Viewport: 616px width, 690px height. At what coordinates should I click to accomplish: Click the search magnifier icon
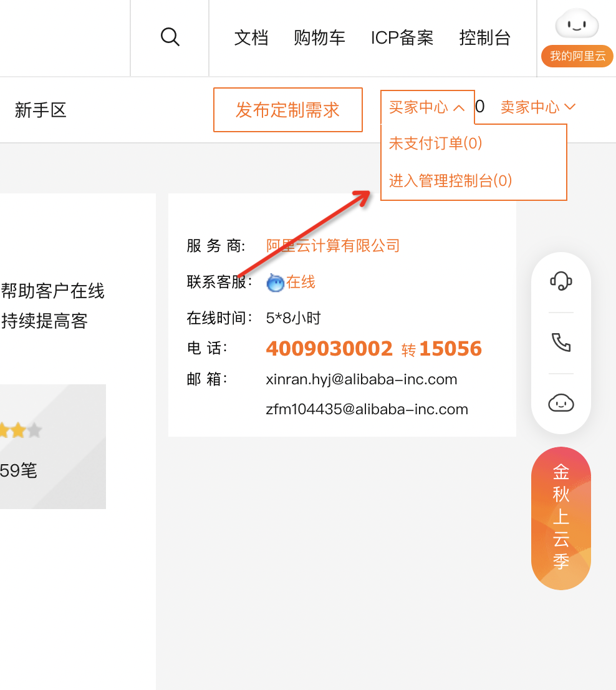[x=170, y=37]
